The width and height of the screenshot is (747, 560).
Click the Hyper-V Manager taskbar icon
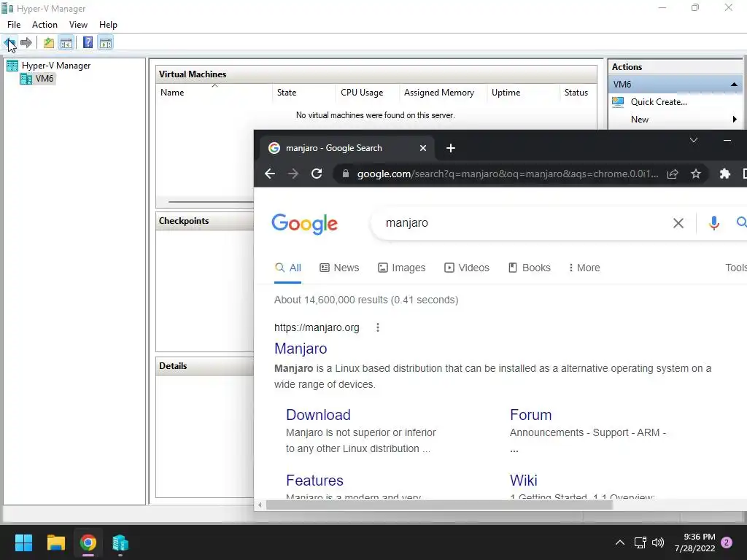[x=120, y=542]
